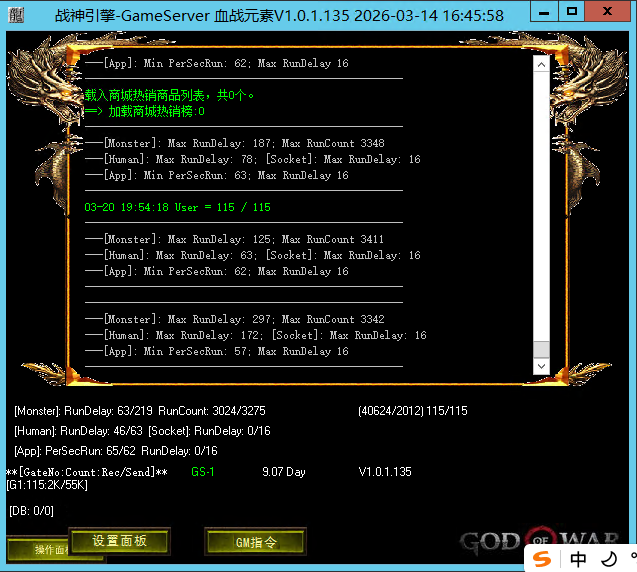The height and width of the screenshot is (572, 637).
Task: Click the Sogou S input method icon
Action: pyautogui.click(x=541, y=558)
